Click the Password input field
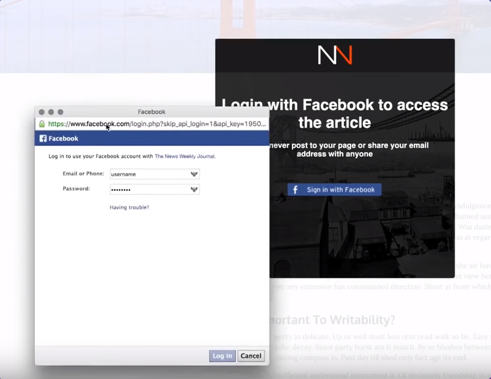 click(x=155, y=190)
